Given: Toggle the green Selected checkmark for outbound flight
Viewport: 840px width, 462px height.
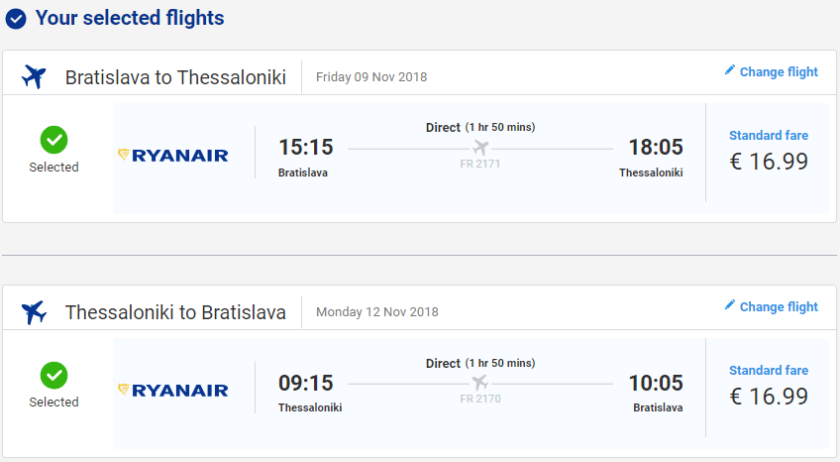Looking at the screenshot, I should [x=54, y=139].
